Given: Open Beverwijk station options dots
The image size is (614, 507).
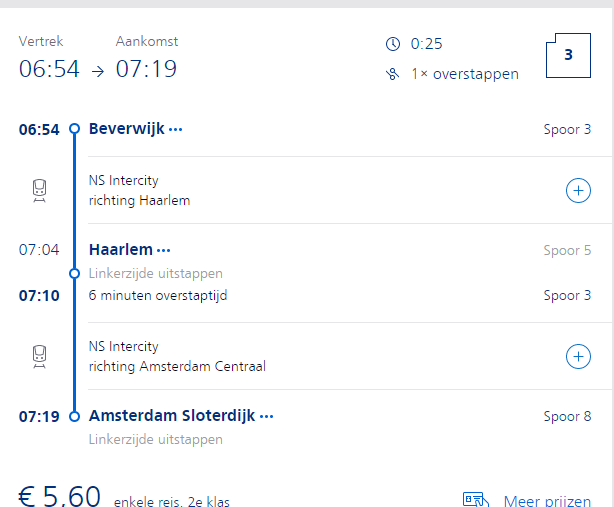Looking at the screenshot, I should (176, 129).
